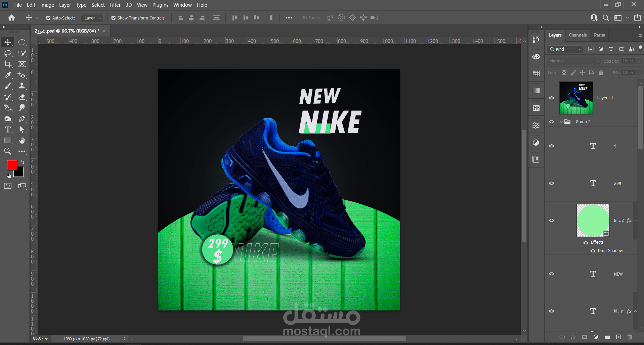Open the blend mode Normal dropdown

tap(573, 61)
